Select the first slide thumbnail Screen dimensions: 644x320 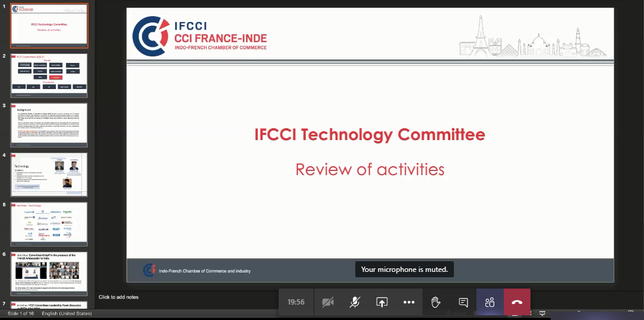coord(50,26)
